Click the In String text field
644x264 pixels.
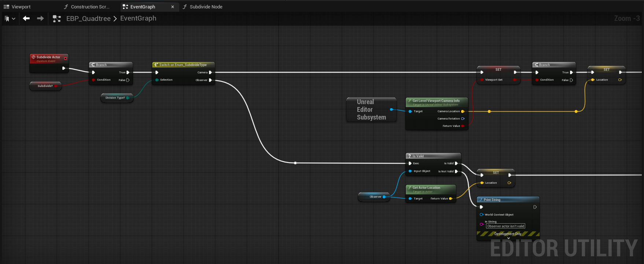click(506, 226)
